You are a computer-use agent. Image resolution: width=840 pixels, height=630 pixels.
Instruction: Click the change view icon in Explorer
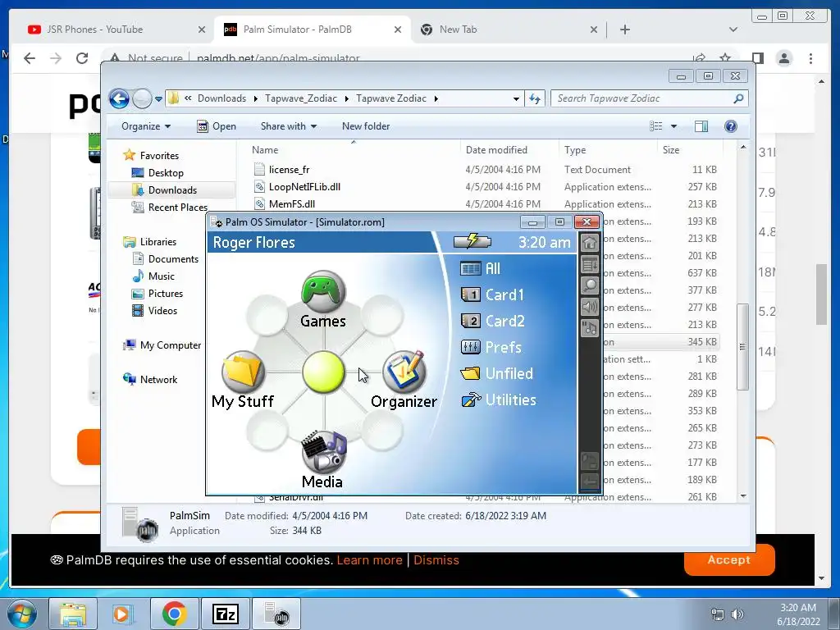coord(656,126)
